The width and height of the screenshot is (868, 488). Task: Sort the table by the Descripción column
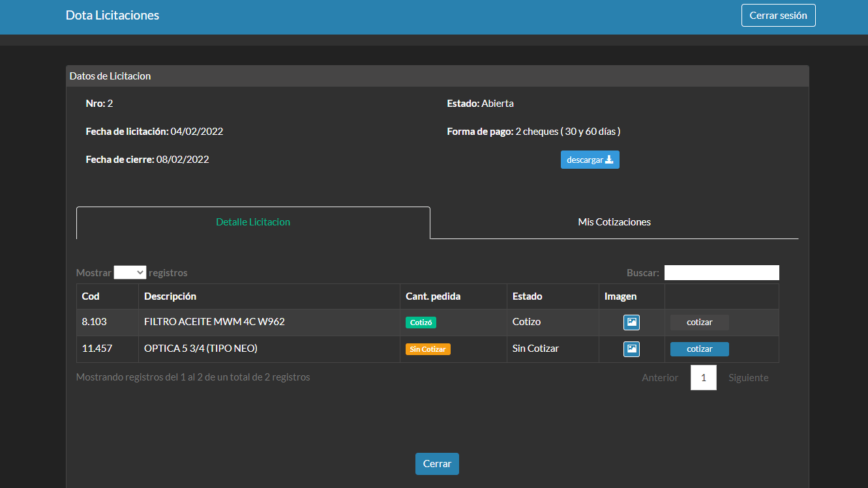tap(170, 296)
